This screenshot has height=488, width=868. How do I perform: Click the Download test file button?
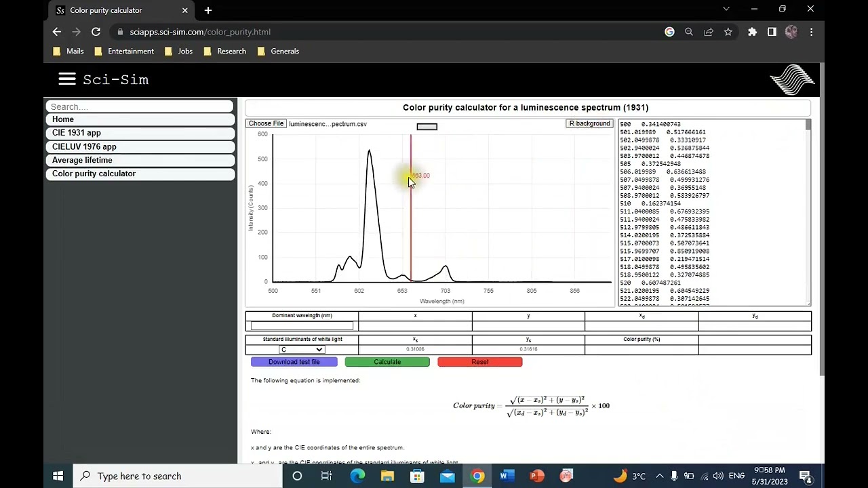point(294,362)
